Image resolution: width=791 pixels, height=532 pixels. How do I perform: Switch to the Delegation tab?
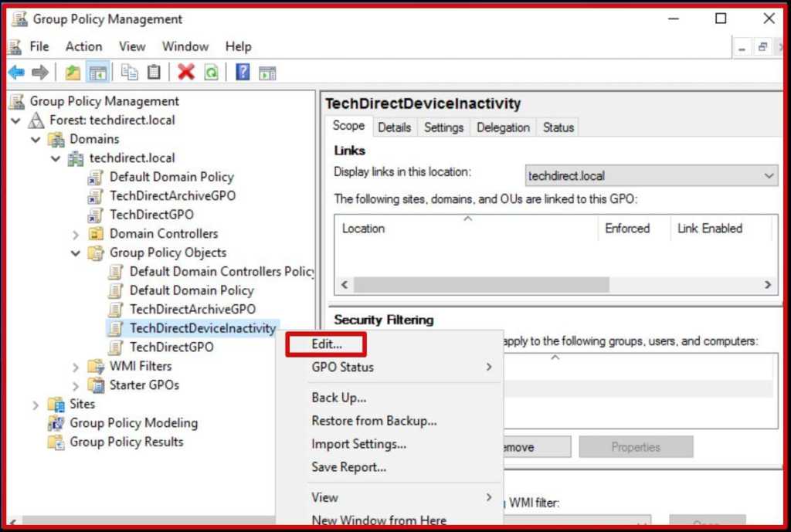(x=503, y=127)
